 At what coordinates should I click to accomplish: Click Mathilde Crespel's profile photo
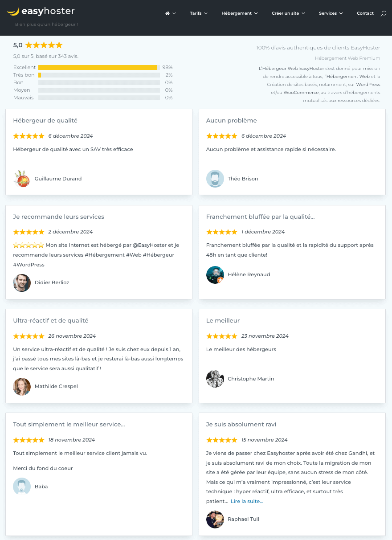tap(22, 387)
